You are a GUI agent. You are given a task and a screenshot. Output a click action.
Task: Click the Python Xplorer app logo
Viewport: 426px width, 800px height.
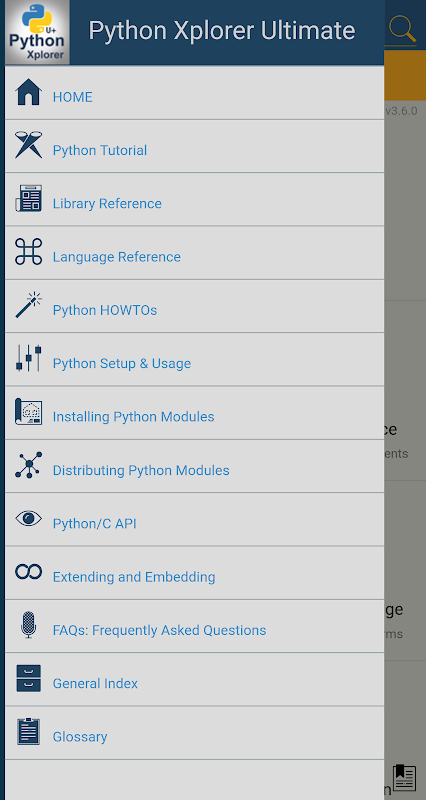[37, 32]
